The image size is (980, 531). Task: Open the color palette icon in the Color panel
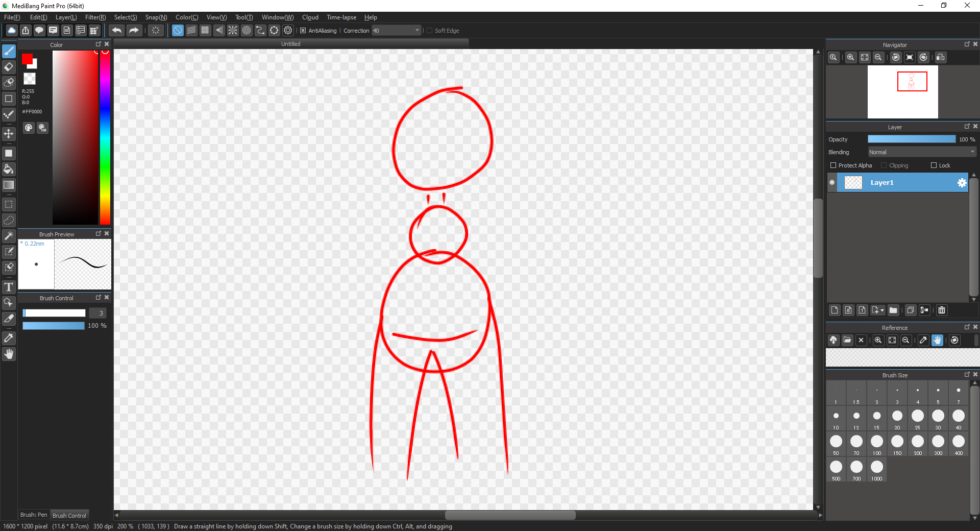[x=29, y=128]
